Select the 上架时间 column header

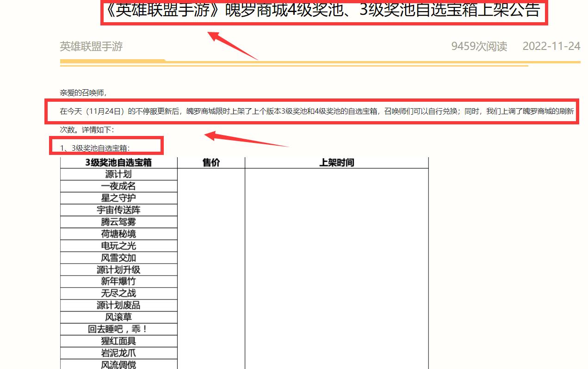coord(336,163)
